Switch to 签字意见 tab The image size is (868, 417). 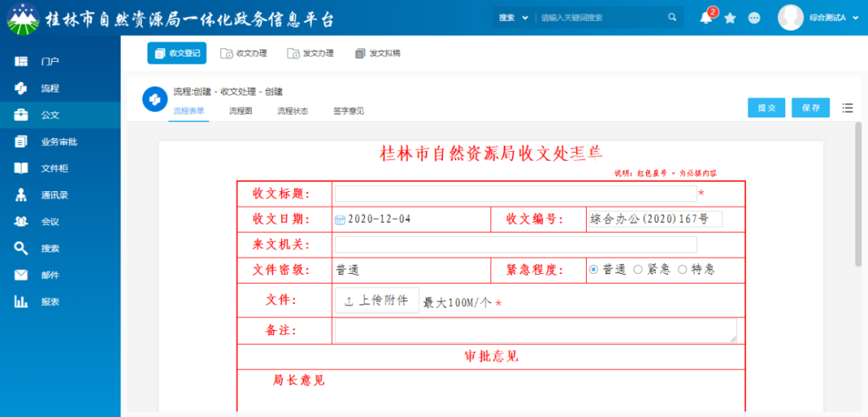click(349, 111)
